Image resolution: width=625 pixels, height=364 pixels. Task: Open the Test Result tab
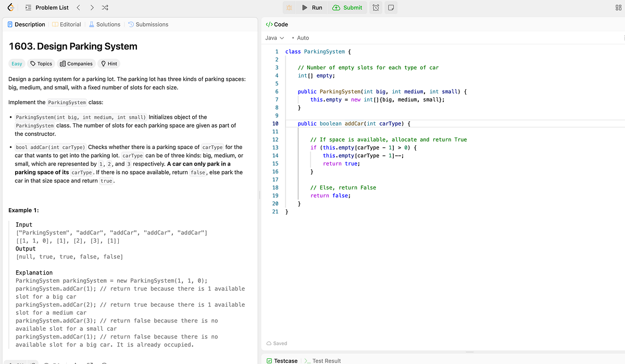coord(327,360)
